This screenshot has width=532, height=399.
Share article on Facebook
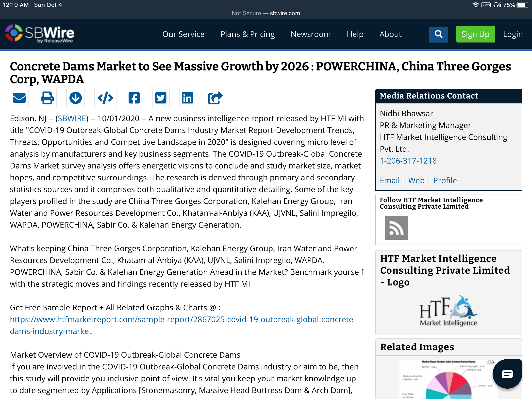tap(134, 98)
